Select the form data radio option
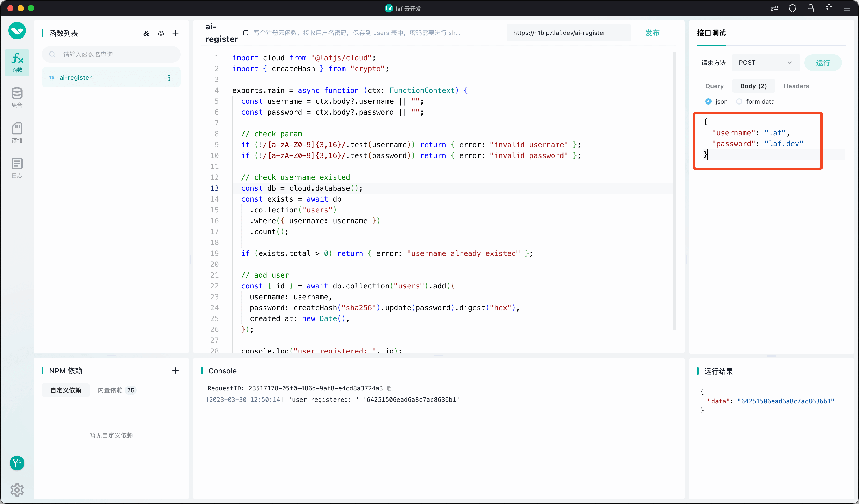Image resolution: width=859 pixels, height=504 pixels. 739,101
